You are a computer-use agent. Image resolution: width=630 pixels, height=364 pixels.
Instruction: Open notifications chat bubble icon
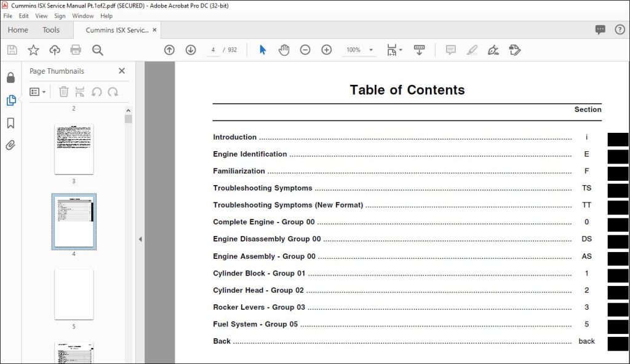click(600, 30)
